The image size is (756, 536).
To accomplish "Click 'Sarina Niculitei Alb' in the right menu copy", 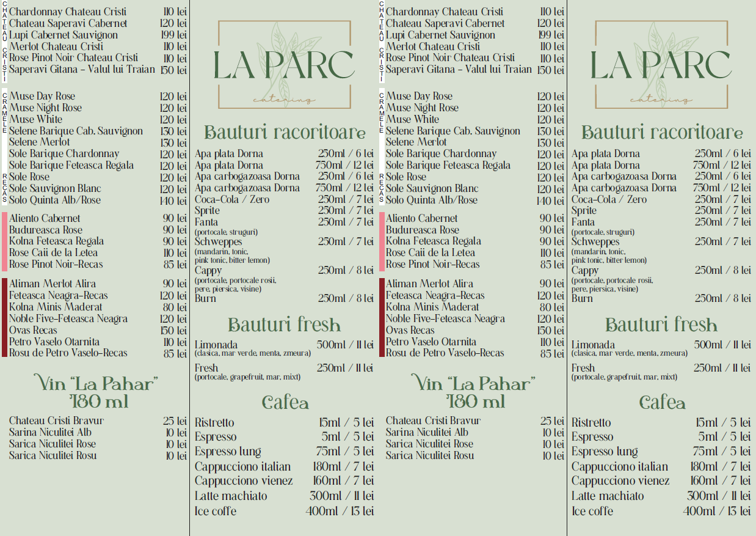I will [x=427, y=432].
